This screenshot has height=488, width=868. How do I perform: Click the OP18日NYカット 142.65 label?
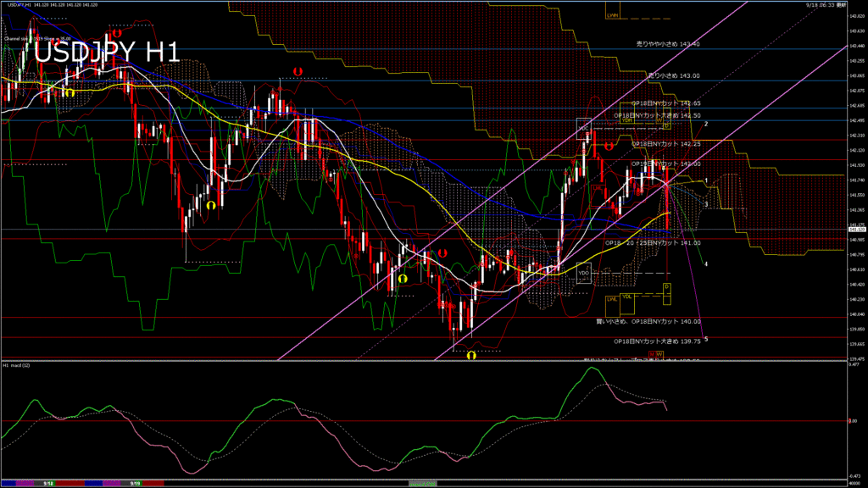(x=666, y=103)
